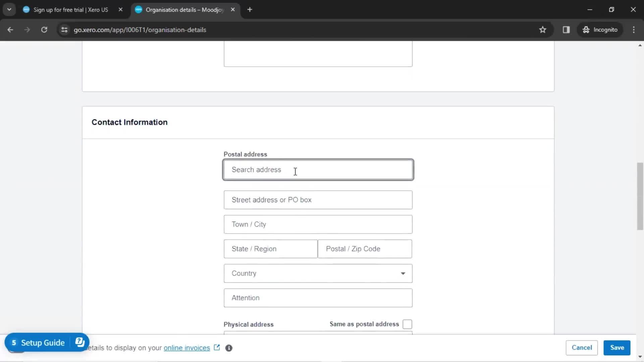Click the scrollbar down arrow

point(640,356)
